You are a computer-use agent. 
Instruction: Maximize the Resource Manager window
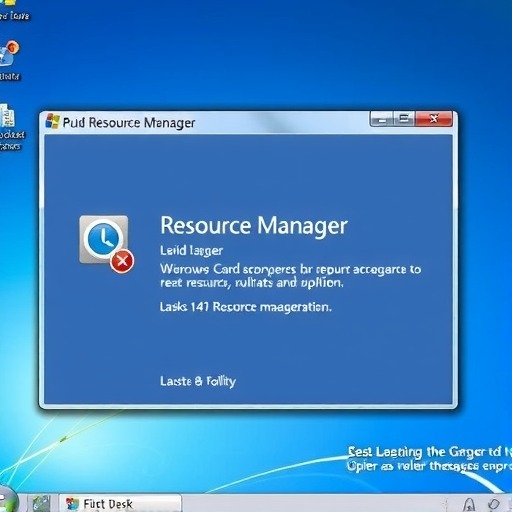(404, 119)
